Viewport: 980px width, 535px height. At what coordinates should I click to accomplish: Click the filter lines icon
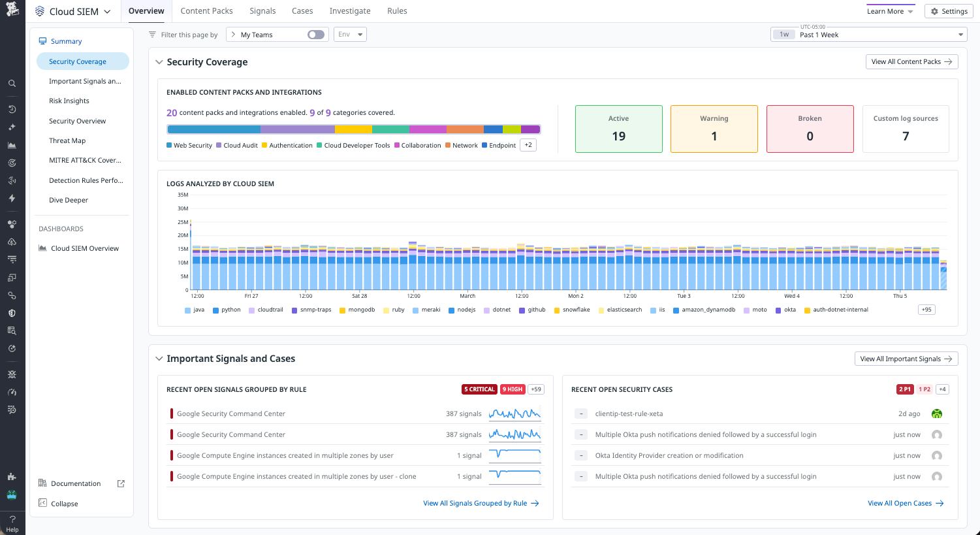pos(152,35)
